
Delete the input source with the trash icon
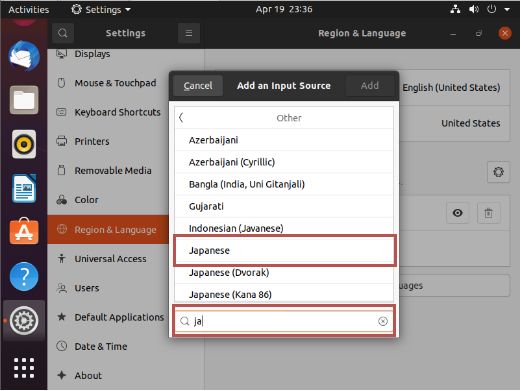click(488, 213)
